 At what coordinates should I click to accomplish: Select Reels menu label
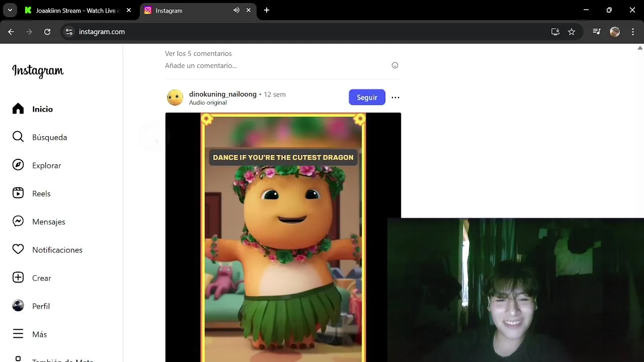click(41, 194)
